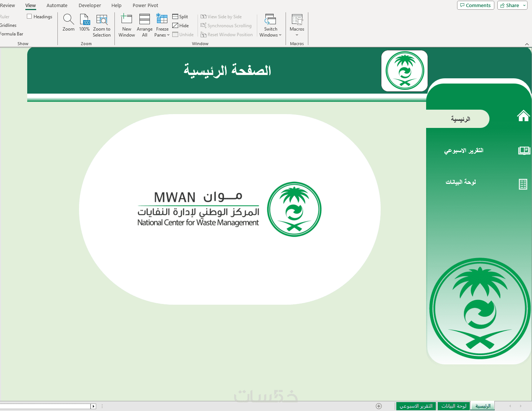Open Freeze Panes dropdown
Screen dimensions: 532x411
tap(162, 25)
